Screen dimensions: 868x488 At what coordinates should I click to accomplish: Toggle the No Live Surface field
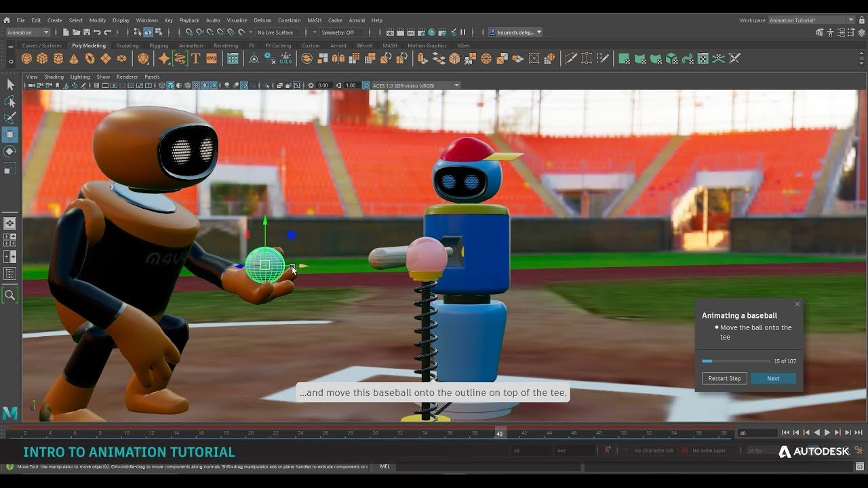[275, 33]
